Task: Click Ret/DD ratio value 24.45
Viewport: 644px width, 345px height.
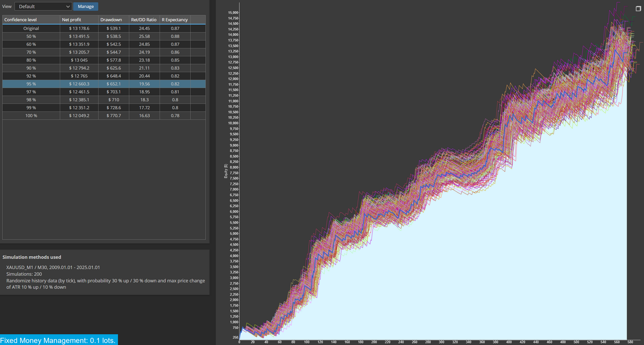Action: click(x=144, y=28)
